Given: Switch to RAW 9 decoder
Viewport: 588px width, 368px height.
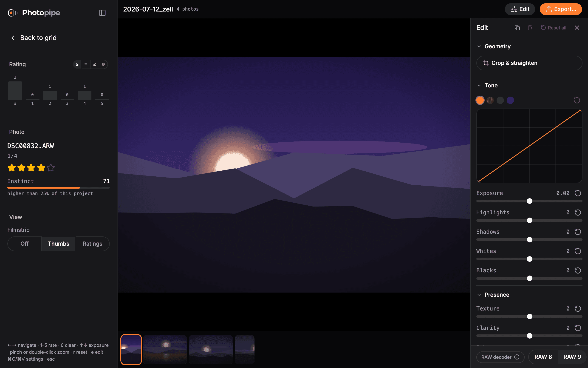Looking at the screenshot, I should 572,357.
